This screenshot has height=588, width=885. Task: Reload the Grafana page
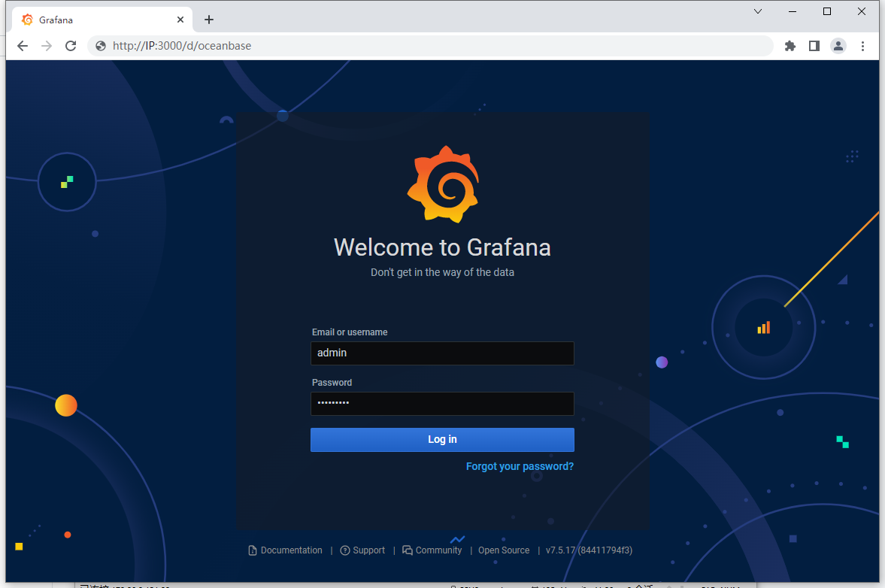(x=71, y=46)
